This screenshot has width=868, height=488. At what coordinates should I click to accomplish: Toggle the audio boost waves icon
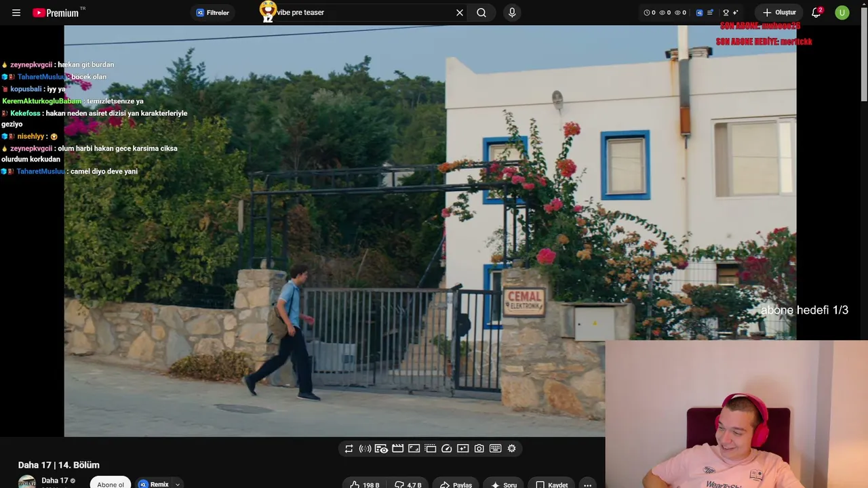[x=365, y=449]
